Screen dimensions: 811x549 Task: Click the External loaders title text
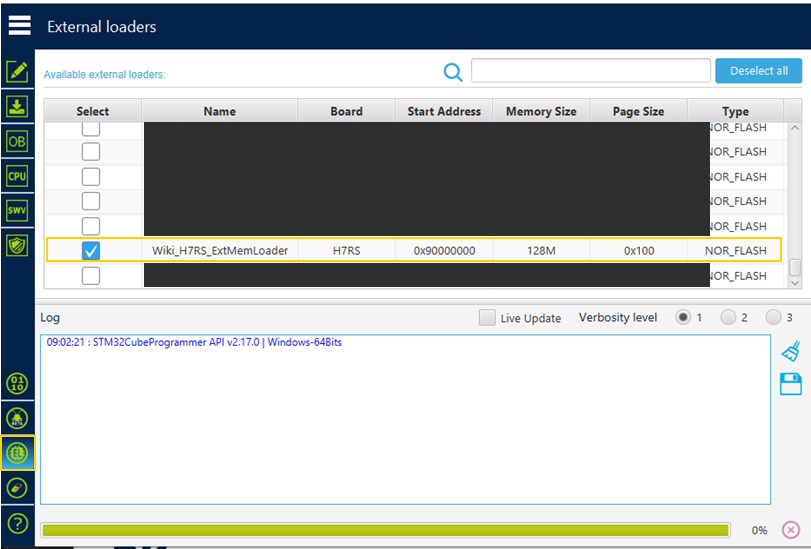coord(101,26)
